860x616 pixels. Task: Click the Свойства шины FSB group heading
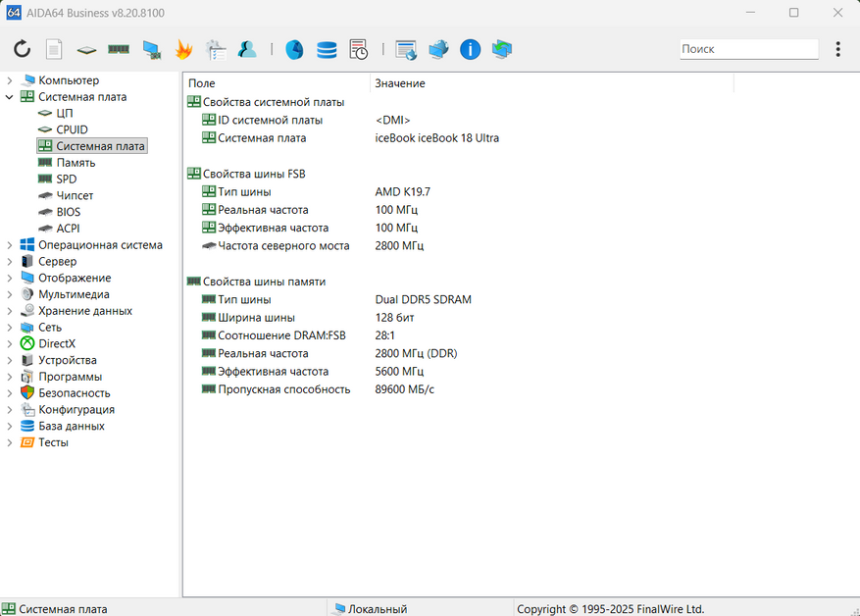[x=254, y=174]
